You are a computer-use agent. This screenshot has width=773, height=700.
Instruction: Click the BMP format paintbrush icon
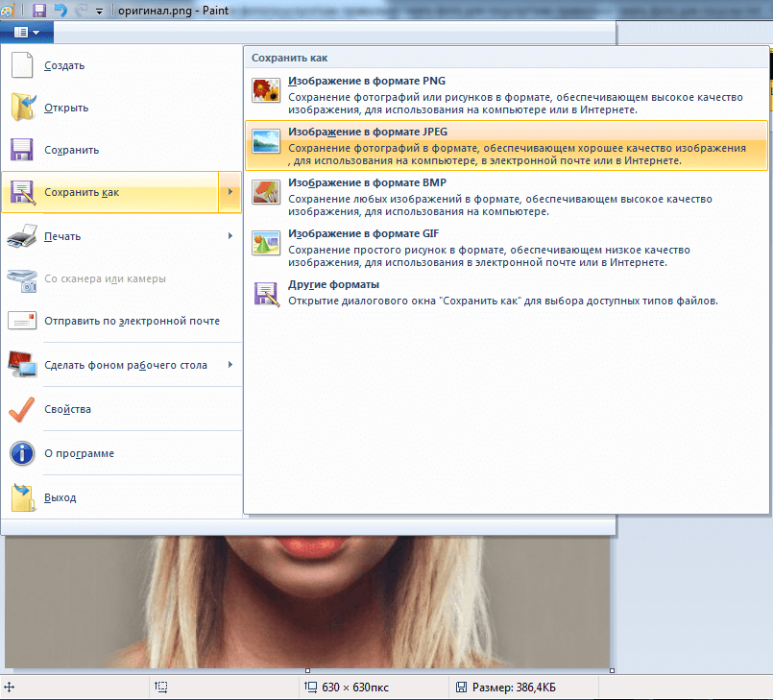click(x=266, y=192)
